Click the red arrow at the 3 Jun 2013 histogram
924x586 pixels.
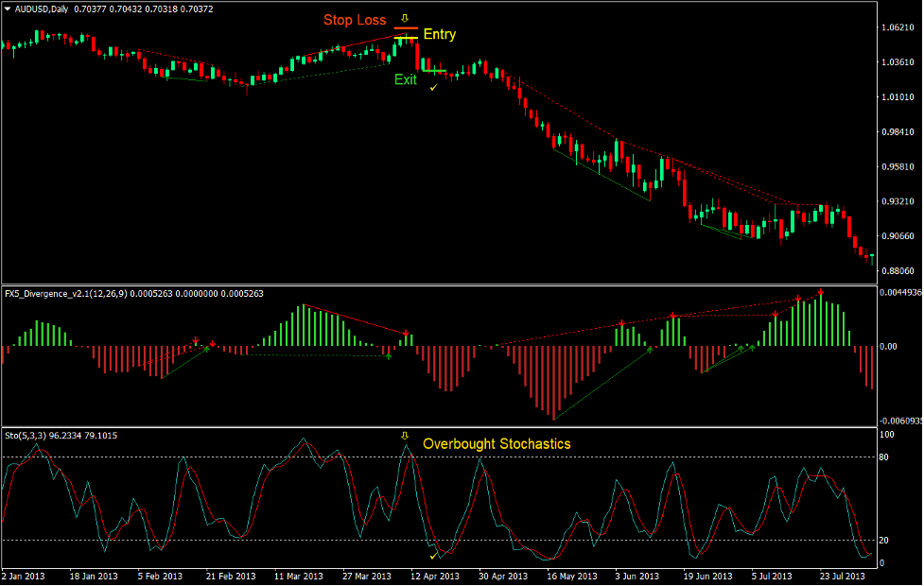(621, 323)
